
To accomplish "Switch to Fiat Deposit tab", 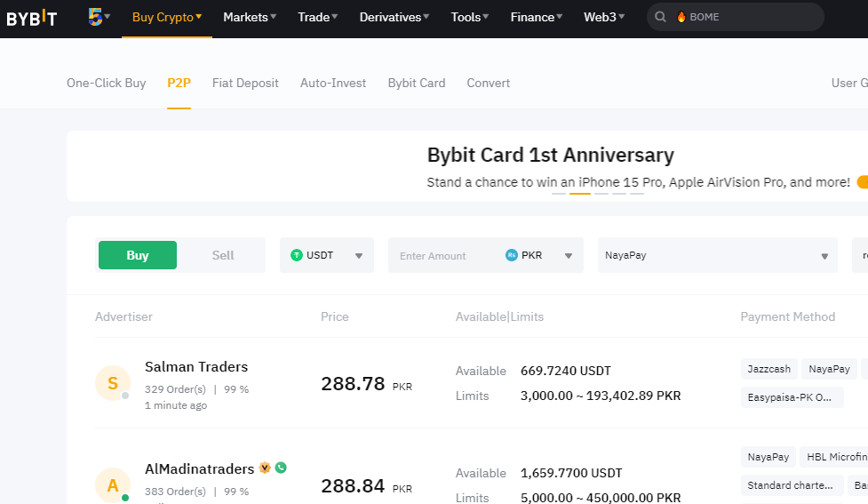I will pos(245,83).
